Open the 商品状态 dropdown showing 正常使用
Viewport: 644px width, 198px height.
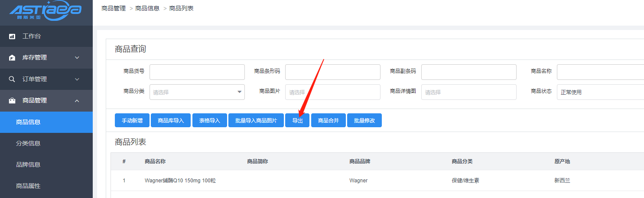[x=600, y=92]
